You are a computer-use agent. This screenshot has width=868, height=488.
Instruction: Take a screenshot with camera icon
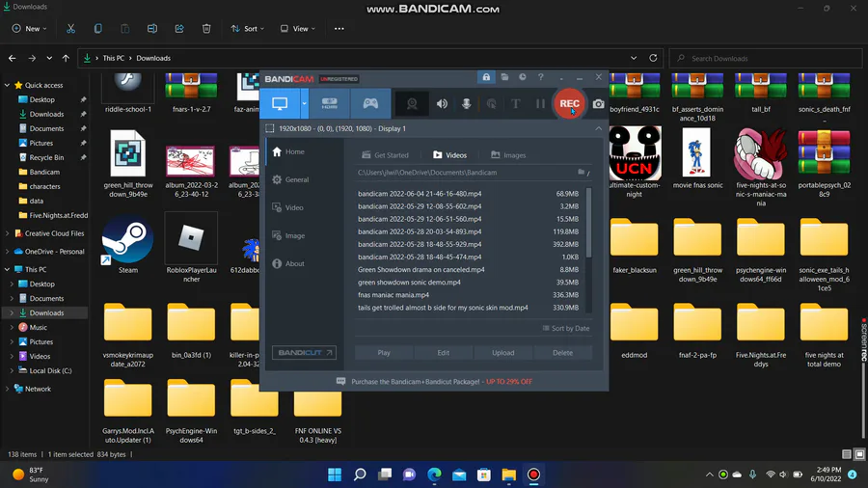coord(598,104)
